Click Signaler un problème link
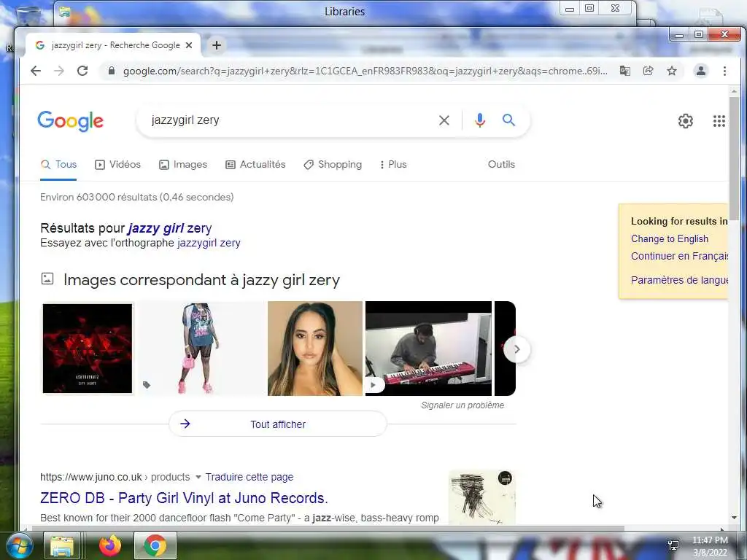The image size is (747, 560). click(x=462, y=405)
